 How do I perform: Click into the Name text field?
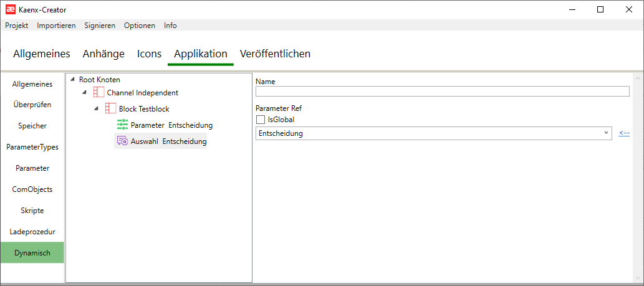click(x=442, y=92)
